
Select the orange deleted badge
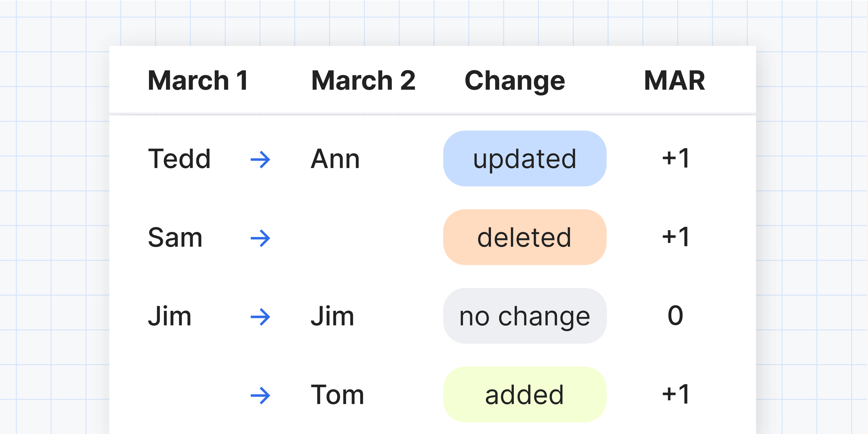click(525, 237)
